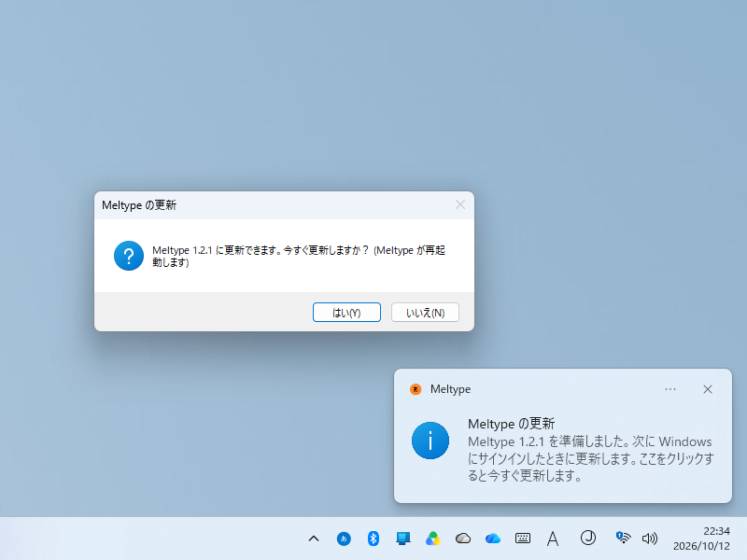Click the notification body to update now
This screenshot has height=560, width=747.
pos(591,458)
